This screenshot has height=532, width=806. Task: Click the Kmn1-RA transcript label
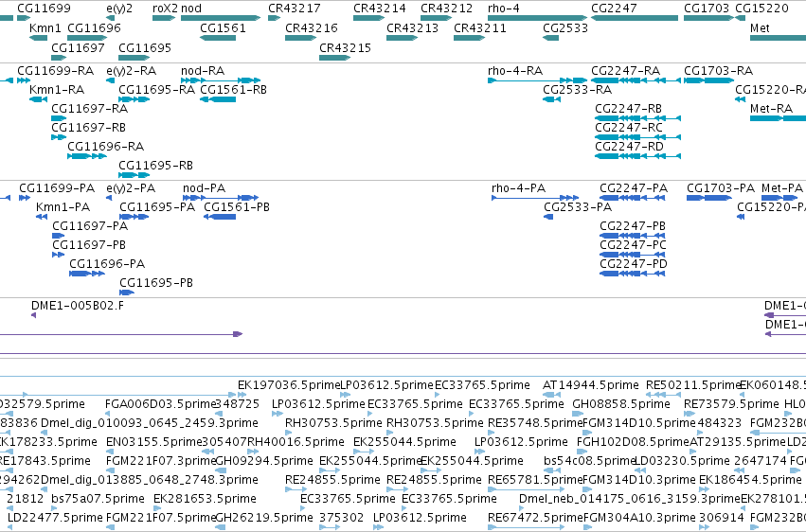click(x=57, y=89)
